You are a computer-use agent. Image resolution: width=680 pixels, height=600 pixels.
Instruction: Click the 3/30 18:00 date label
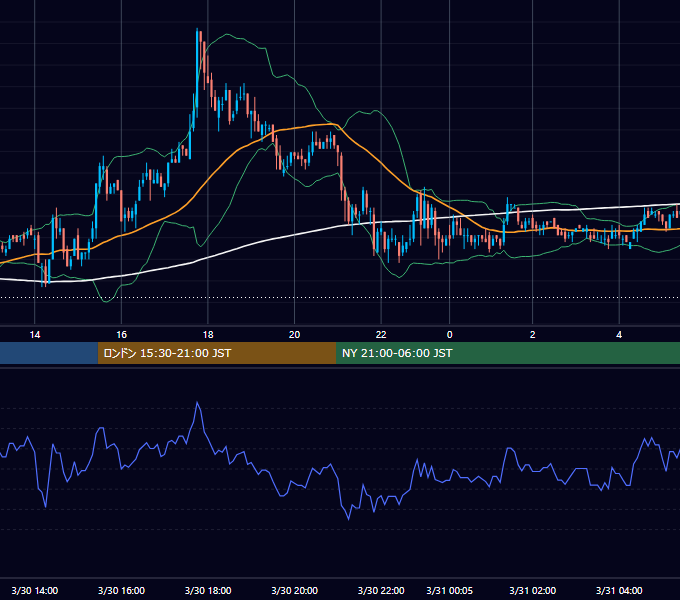pos(208,590)
